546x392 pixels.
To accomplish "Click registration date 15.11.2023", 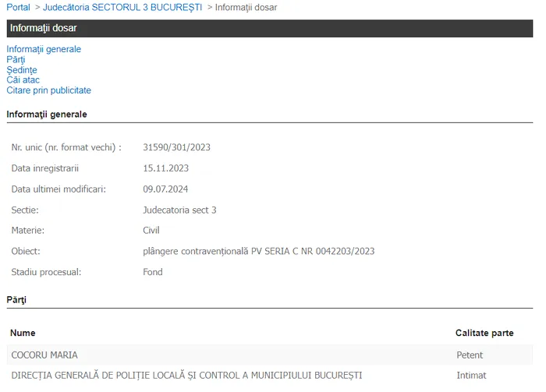I will click(x=165, y=168).
